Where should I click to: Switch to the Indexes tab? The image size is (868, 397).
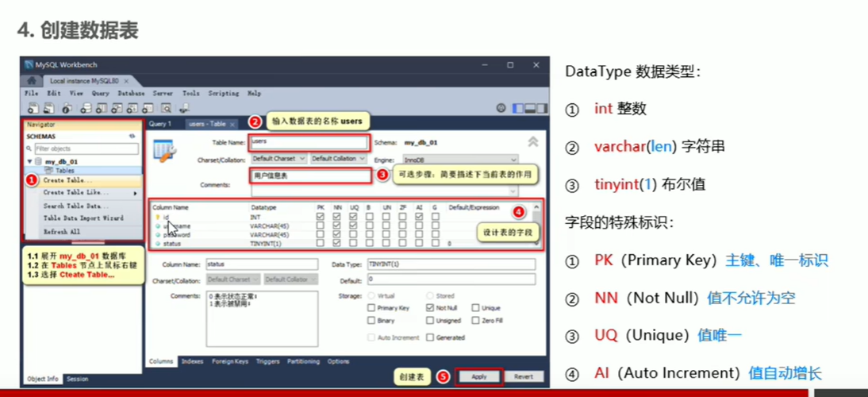(x=192, y=361)
